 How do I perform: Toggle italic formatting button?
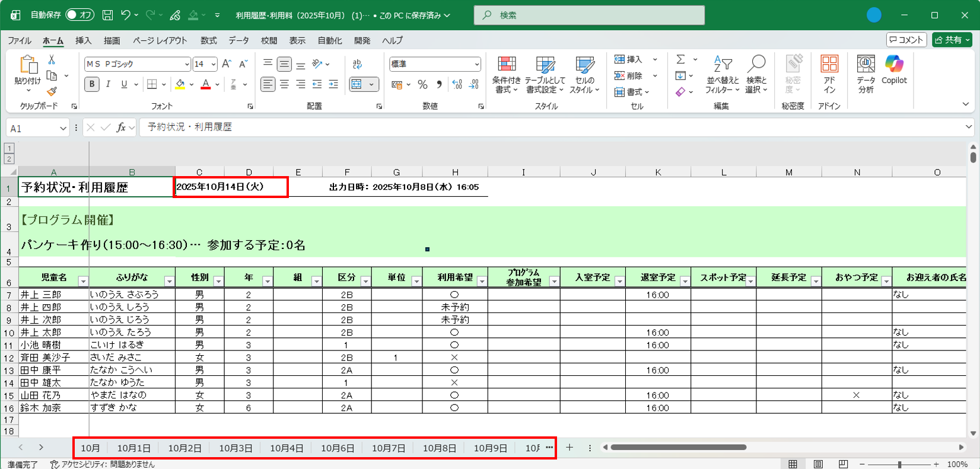point(108,85)
